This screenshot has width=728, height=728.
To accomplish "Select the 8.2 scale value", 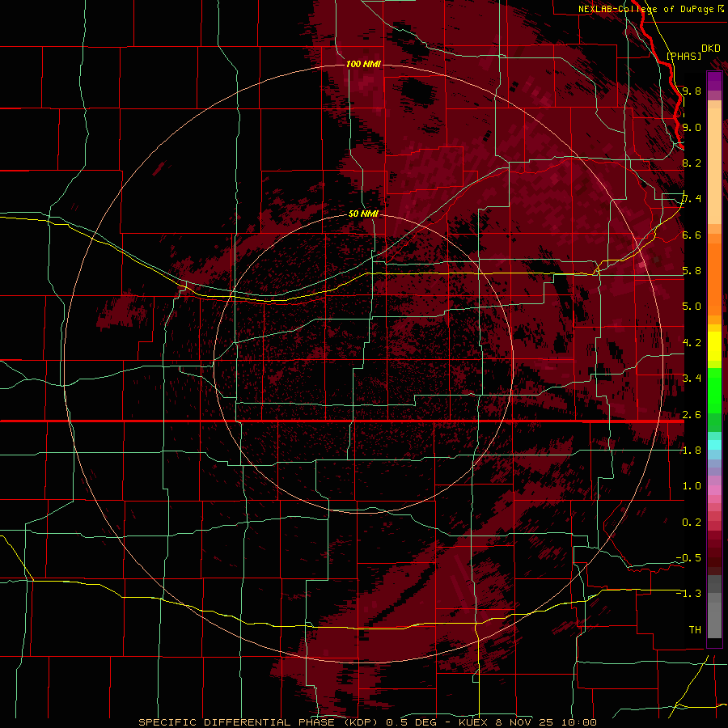I will (x=692, y=163).
